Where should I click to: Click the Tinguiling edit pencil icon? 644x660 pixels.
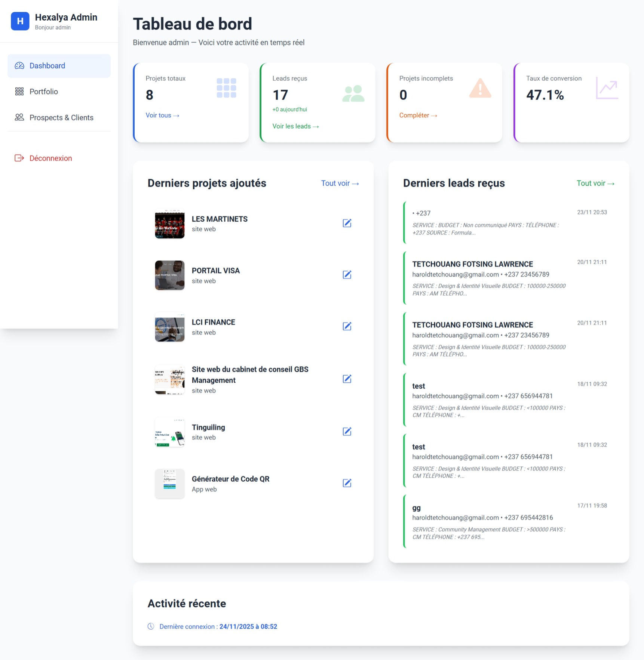coord(347,432)
